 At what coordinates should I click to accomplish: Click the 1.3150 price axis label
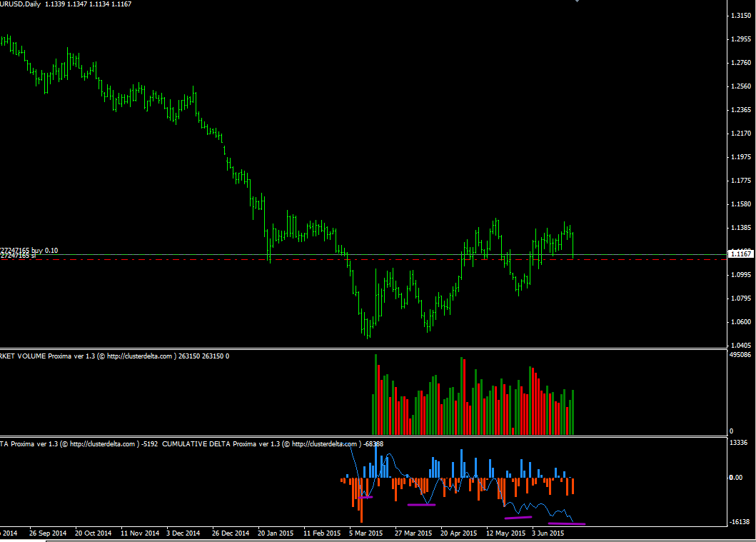741,16
